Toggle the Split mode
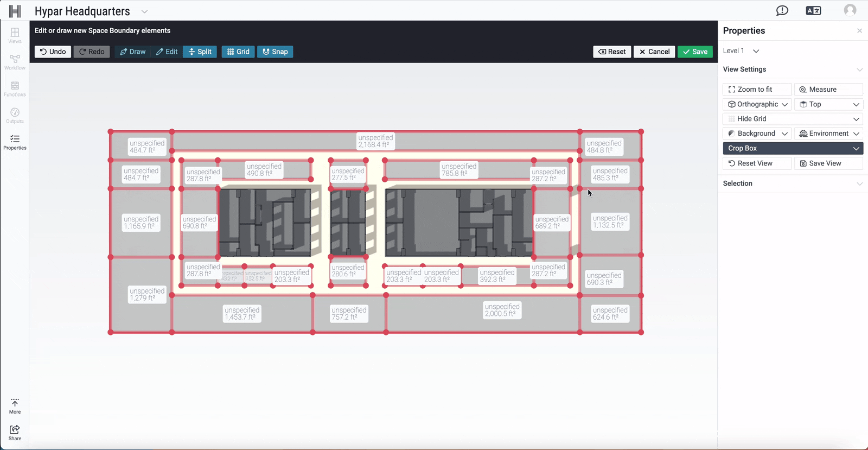868x450 pixels. [x=200, y=52]
